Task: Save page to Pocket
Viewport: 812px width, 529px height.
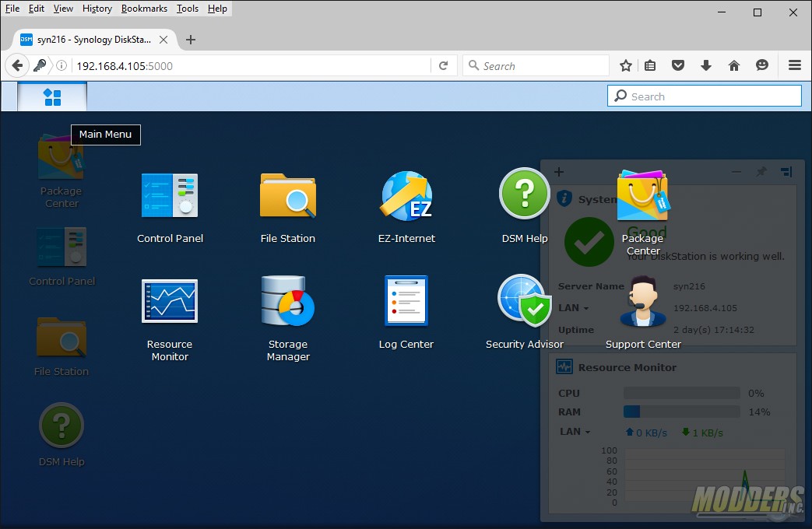Action: pos(678,65)
